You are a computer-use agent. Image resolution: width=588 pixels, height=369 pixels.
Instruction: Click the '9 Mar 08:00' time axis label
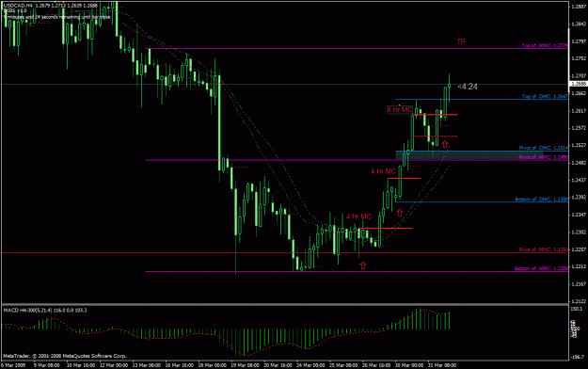click(46, 365)
